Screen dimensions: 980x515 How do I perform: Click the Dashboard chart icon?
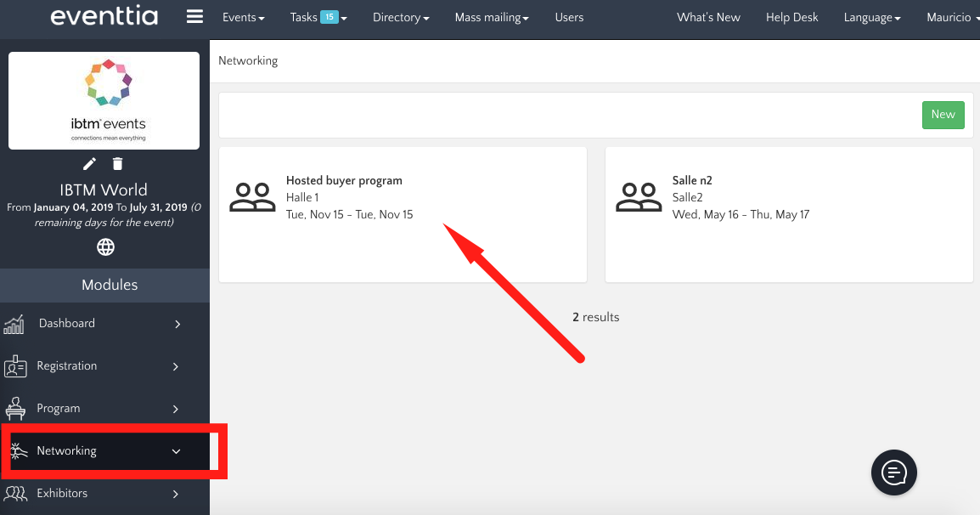pyautogui.click(x=14, y=324)
